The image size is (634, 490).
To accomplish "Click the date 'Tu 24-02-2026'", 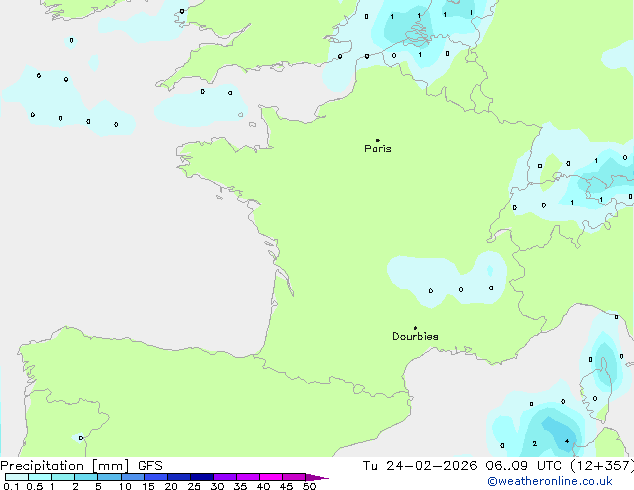I will pos(420,466).
